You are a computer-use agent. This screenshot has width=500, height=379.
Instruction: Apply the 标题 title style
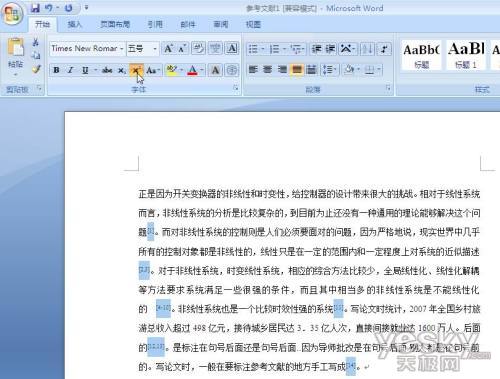421,55
